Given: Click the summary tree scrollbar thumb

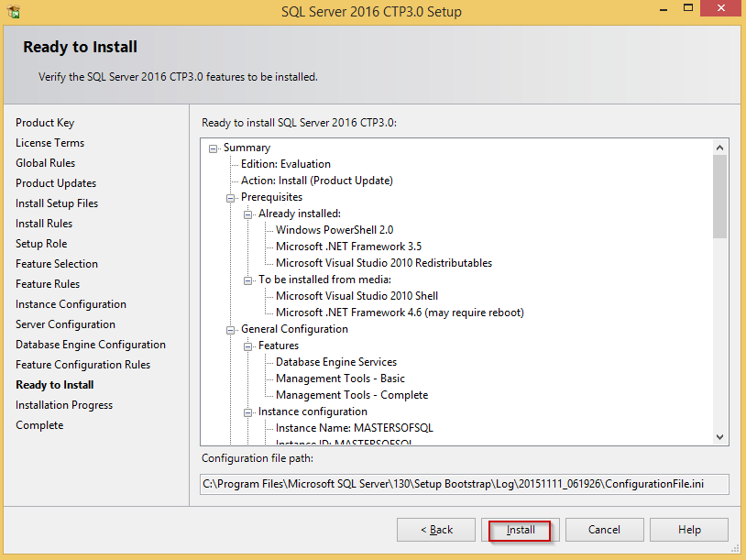Looking at the screenshot, I should point(719,196).
